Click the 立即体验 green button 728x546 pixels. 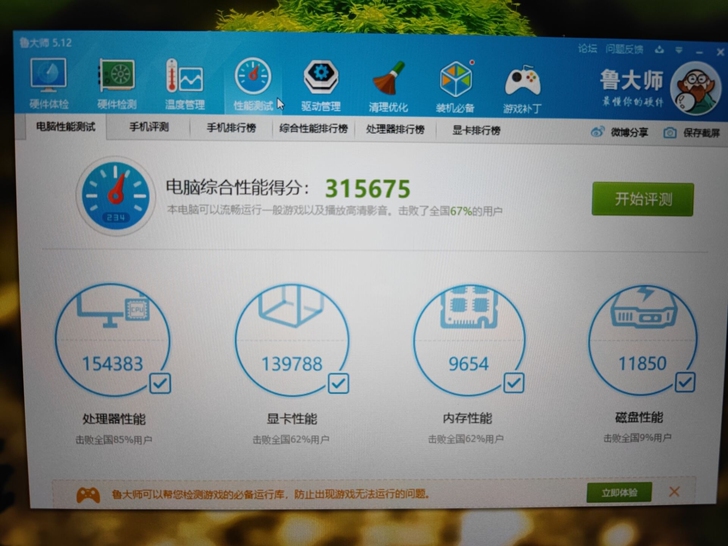point(619,493)
